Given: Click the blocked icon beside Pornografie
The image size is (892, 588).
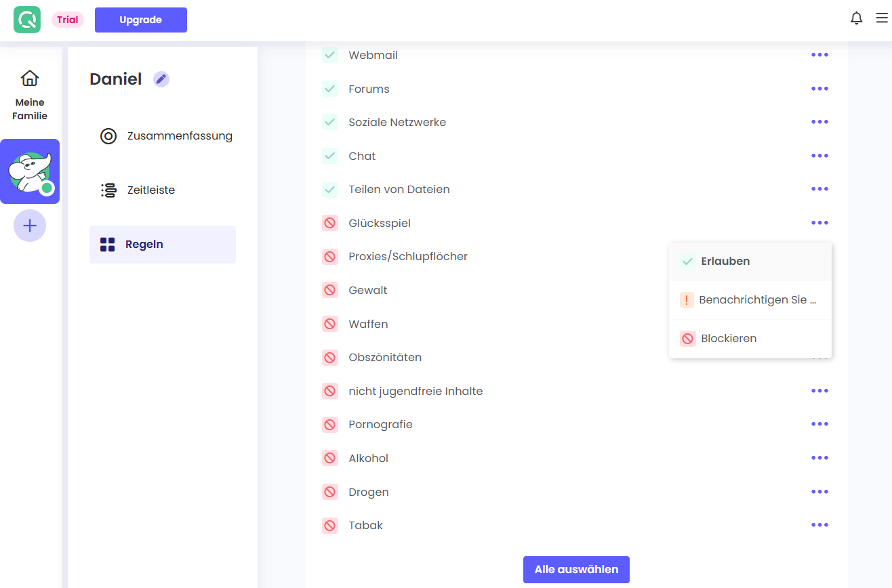Looking at the screenshot, I should 330,425.
